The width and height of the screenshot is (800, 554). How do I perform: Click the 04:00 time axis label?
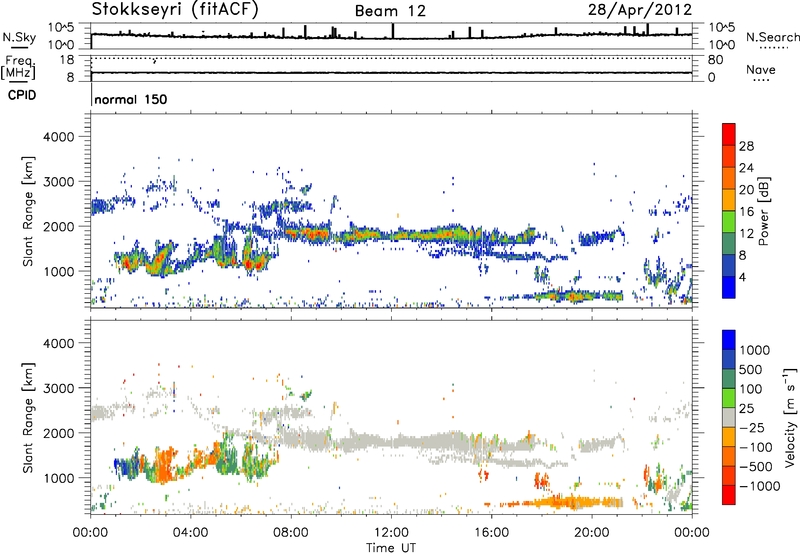click(x=191, y=533)
